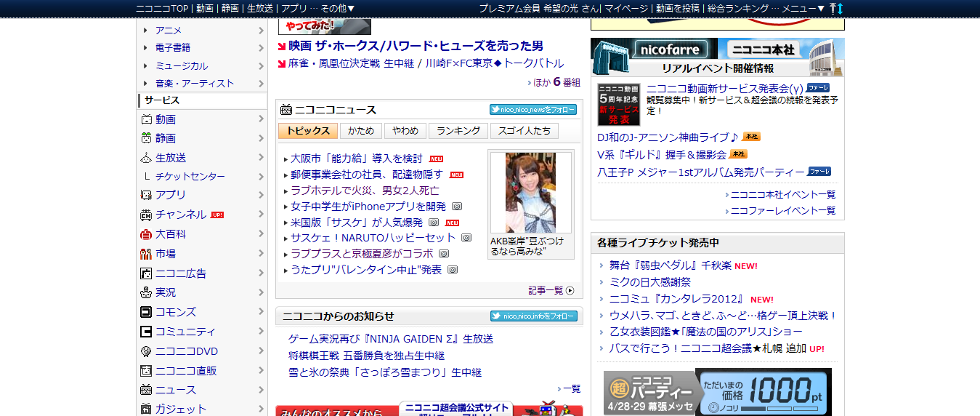
Task: Click camera icon beside 女子中学生がiPhoneアプリを開発
Action: (x=457, y=207)
